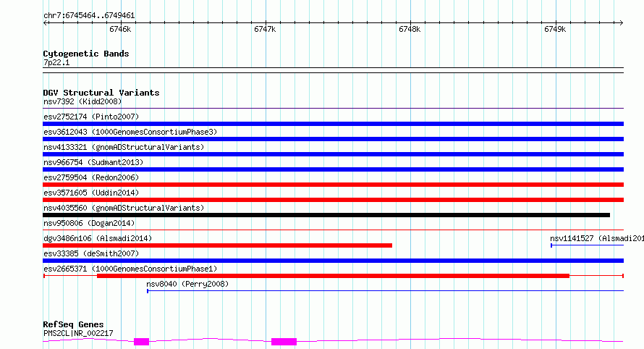Click the RefSeq Genes track title
The height and width of the screenshot is (349, 644).
pos(73,324)
